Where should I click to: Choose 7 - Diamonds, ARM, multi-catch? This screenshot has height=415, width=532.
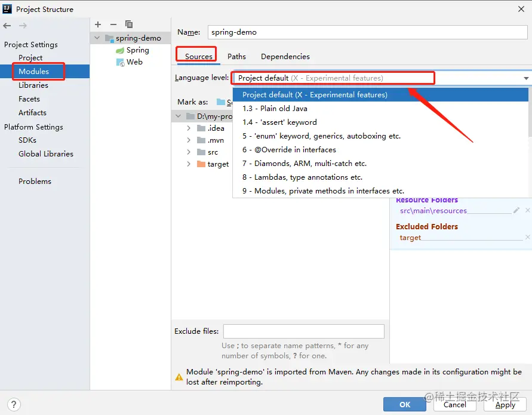(x=381, y=164)
